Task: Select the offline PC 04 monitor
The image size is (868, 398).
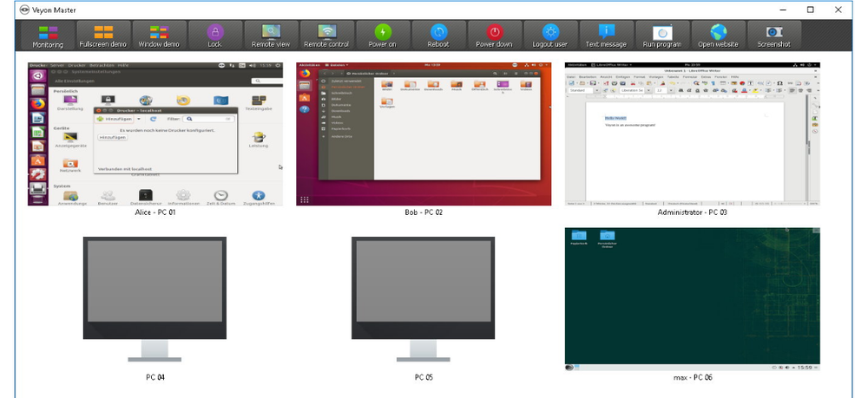Action: pos(155,299)
